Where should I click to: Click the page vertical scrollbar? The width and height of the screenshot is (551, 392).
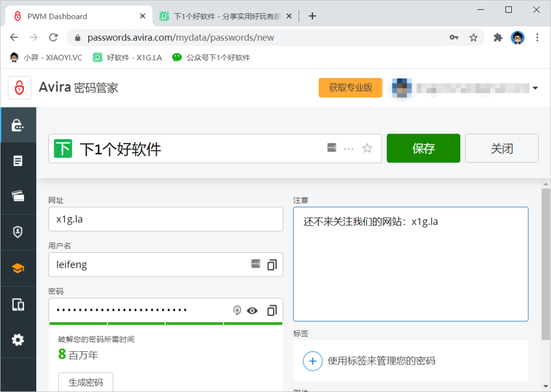pos(545,264)
